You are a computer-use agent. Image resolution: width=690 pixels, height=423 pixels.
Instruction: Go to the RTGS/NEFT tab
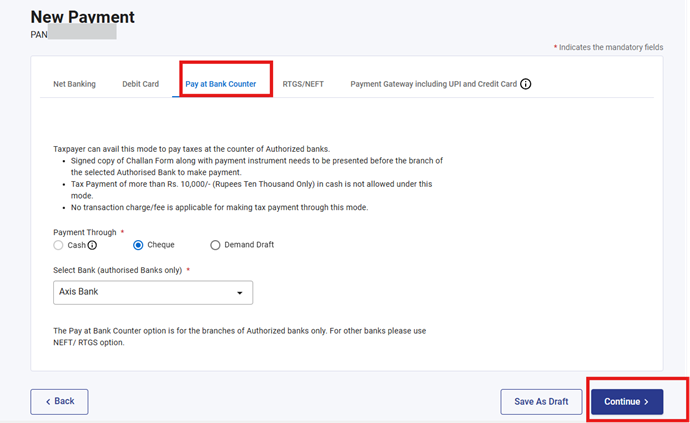[x=303, y=84]
